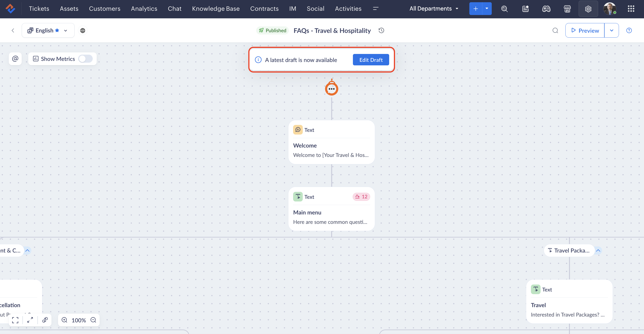This screenshot has width=644, height=334.
Task: Open the Knowledge Base tab
Action: pyautogui.click(x=216, y=9)
